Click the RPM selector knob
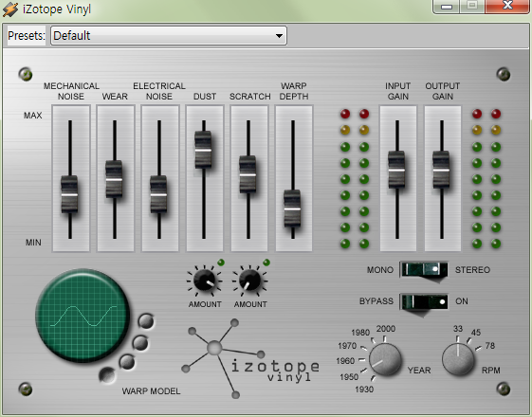532x417 pixels. (x=458, y=359)
